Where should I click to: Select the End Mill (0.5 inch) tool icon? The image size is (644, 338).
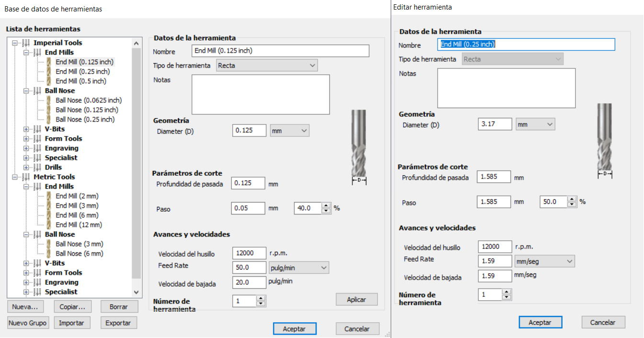[x=49, y=81]
